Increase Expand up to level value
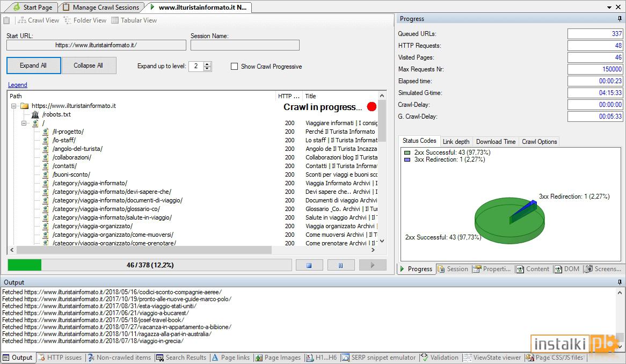The height and width of the screenshot is (364, 626). 207,64
